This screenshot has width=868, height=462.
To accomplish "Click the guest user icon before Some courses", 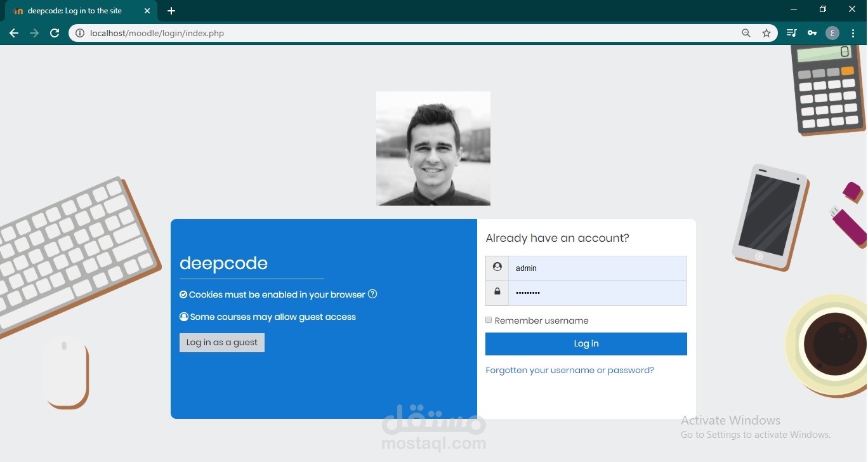I will click(x=184, y=317).
